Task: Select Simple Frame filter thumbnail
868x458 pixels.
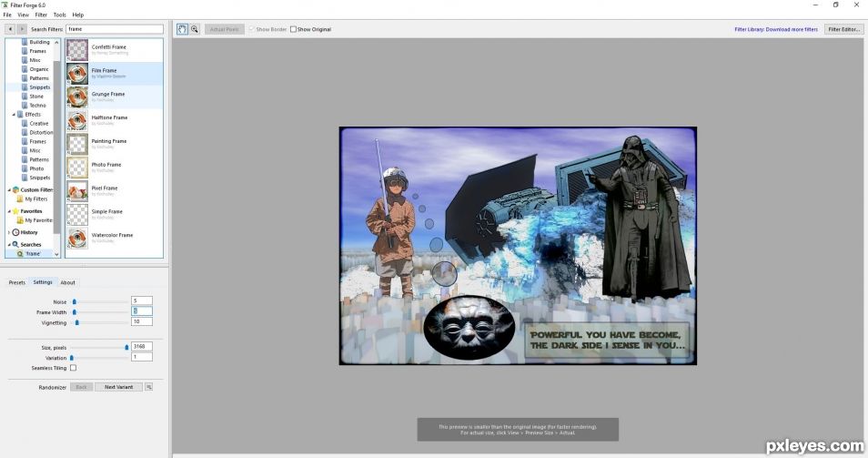Action: click(x=77, y=214)
